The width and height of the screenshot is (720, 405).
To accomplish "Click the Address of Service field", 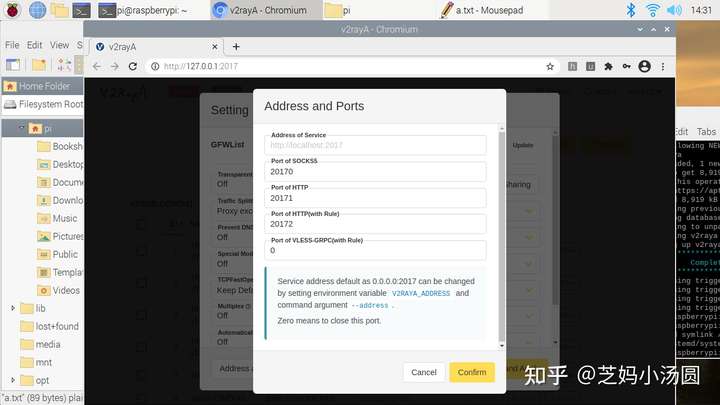I will click(x=375, y=145).
